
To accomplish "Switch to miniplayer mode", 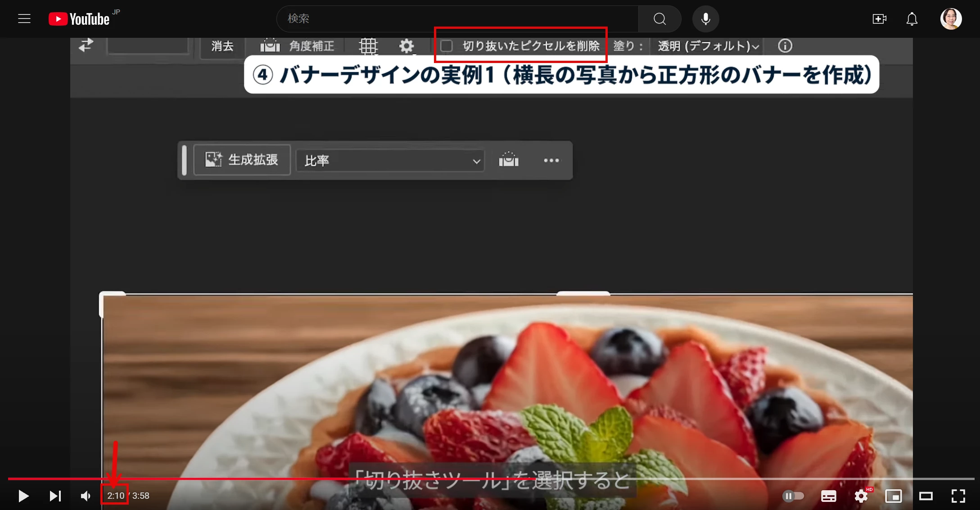I will click(x=893, y=496).
